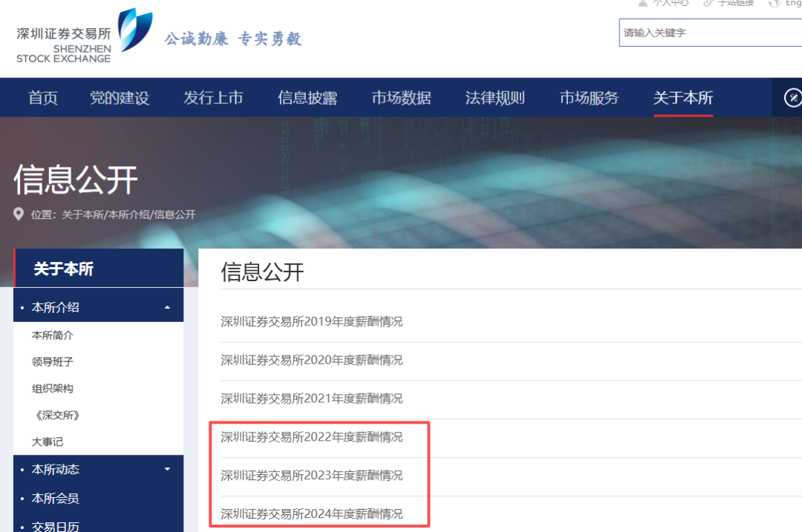View the 2019年度薪酬情况 link
This screenshot has width=802, height=532.
[311, 321]
